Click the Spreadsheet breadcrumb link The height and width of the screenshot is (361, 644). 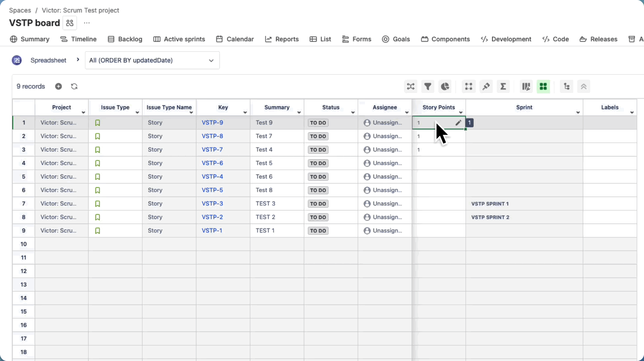[x=48, y=60]
